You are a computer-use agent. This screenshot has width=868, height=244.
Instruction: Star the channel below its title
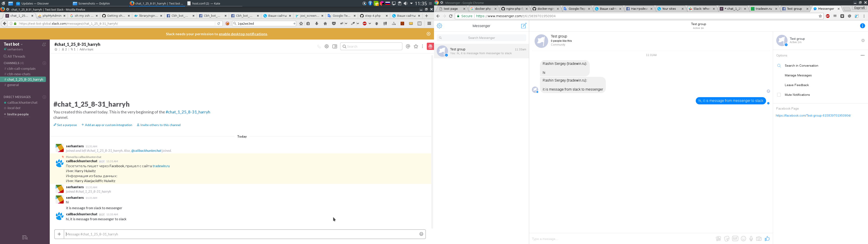56,49
